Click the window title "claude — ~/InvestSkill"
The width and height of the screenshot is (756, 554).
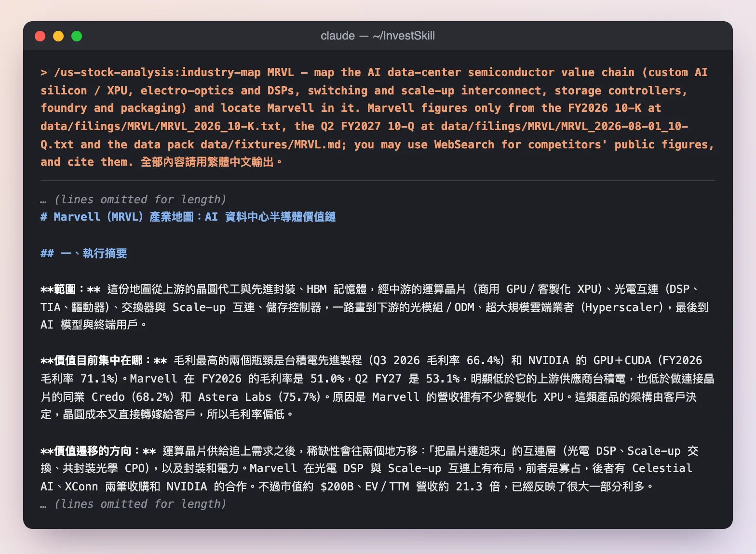click(x=378, y=36)
